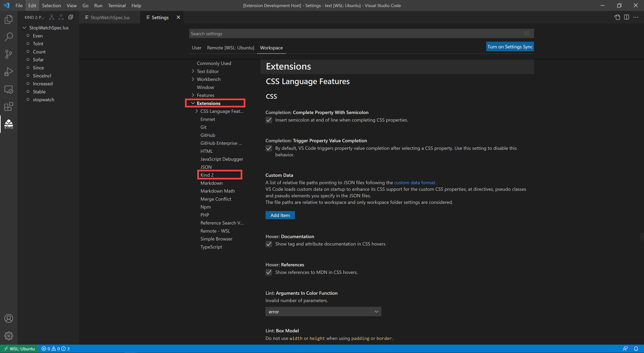
Task: Click the tree-structure icon in Kind 2 panel header
Action: click(52, 17)
